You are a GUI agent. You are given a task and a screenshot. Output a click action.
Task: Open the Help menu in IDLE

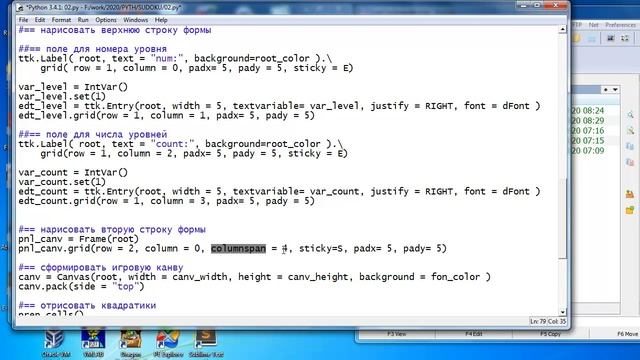[x=161, y=20]
